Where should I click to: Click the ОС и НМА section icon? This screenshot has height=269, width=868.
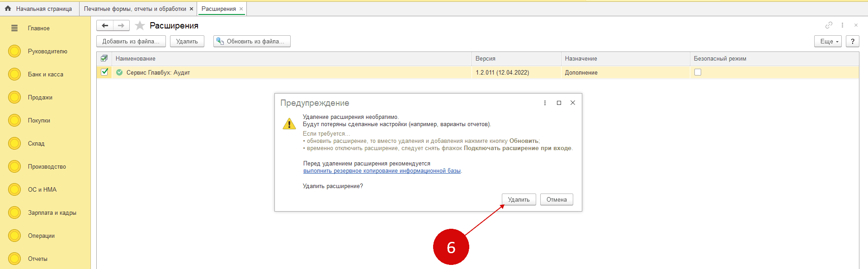coord(14,189)
